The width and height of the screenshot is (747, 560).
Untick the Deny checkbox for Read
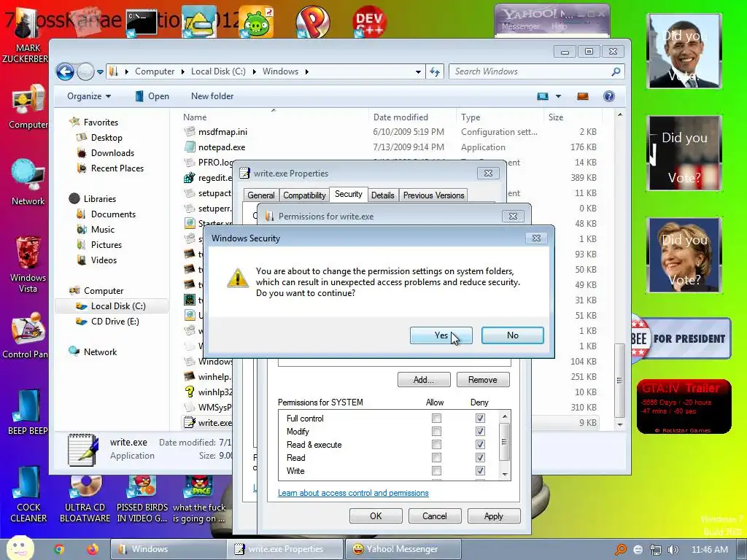pyautogui.click(x=480, y=458)
